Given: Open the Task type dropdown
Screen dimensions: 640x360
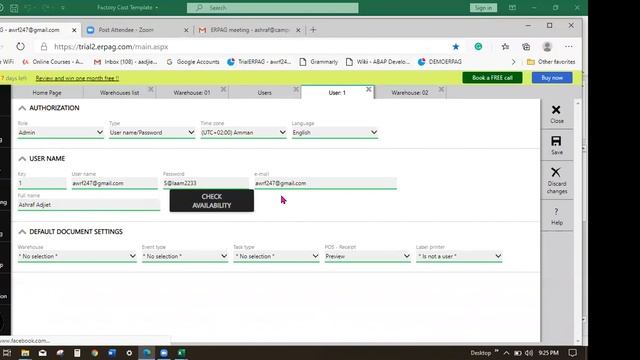Looking at the screenshot, I should click(276, 256).
